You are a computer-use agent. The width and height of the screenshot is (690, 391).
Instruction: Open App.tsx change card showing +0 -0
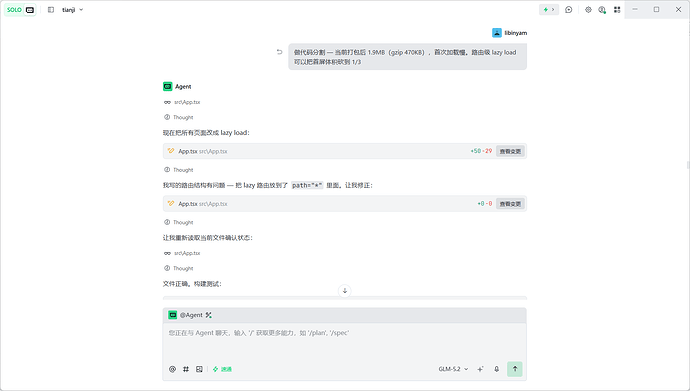[x=345, y=204]
